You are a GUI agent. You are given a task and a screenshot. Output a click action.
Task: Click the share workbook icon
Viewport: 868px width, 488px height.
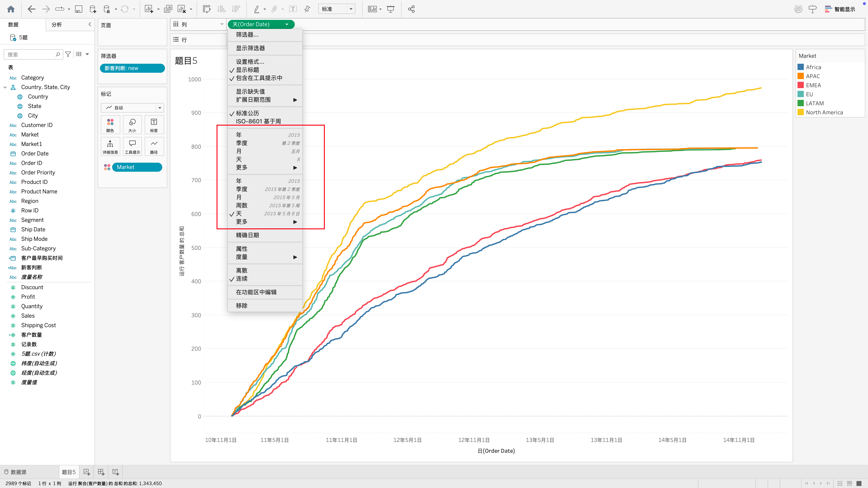pos(411,9)
